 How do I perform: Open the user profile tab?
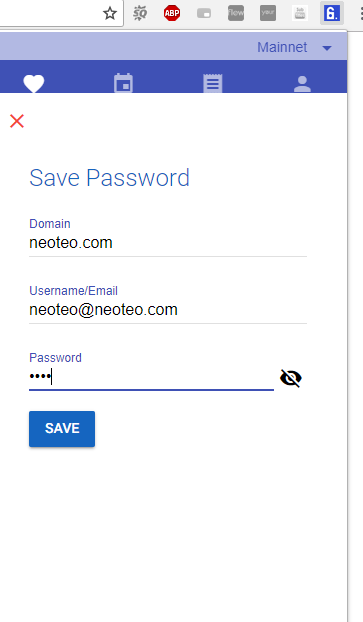[302, 84]
